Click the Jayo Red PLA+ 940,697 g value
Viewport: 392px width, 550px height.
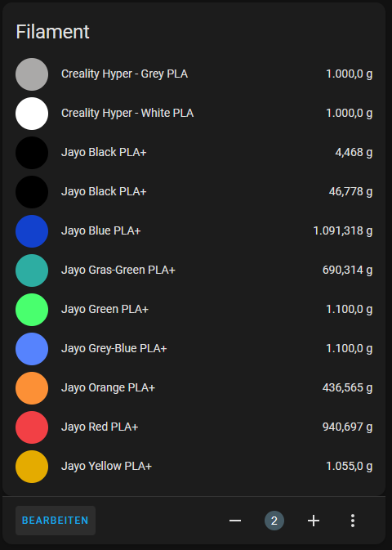point(347,427)
